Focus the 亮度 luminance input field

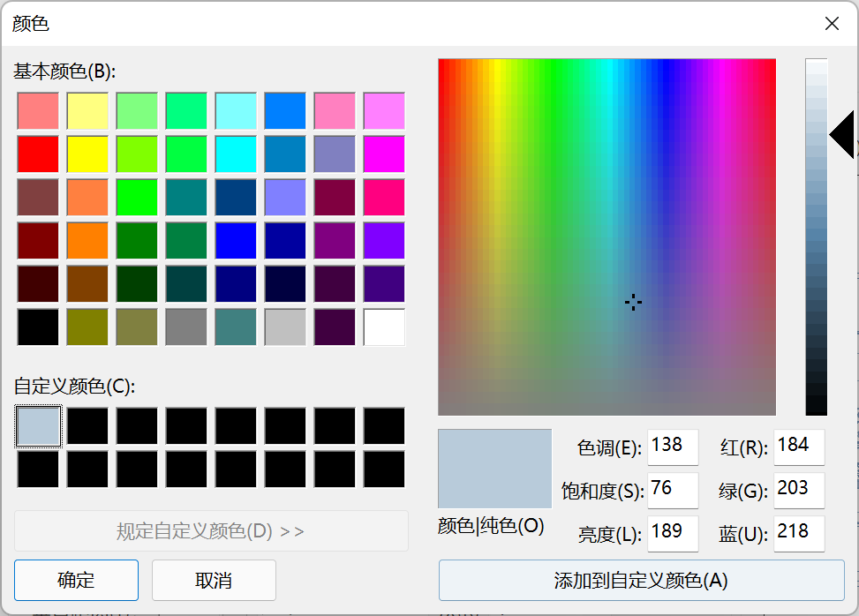673,533
